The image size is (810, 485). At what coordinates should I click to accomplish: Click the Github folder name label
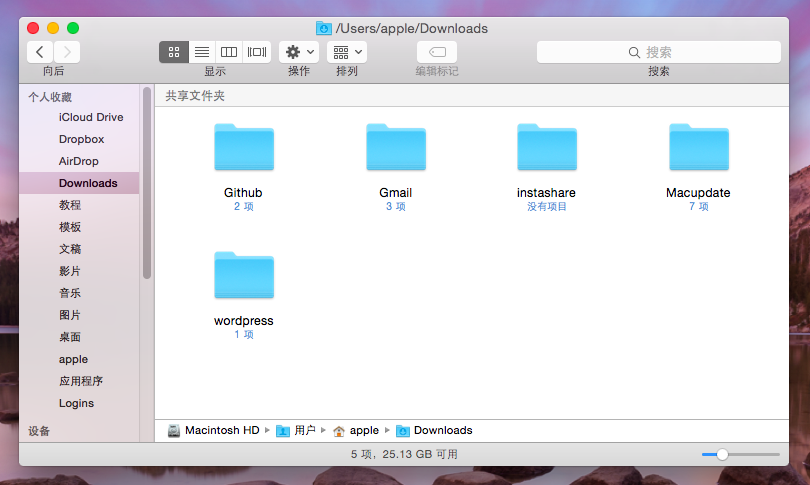tap(243, 193)
